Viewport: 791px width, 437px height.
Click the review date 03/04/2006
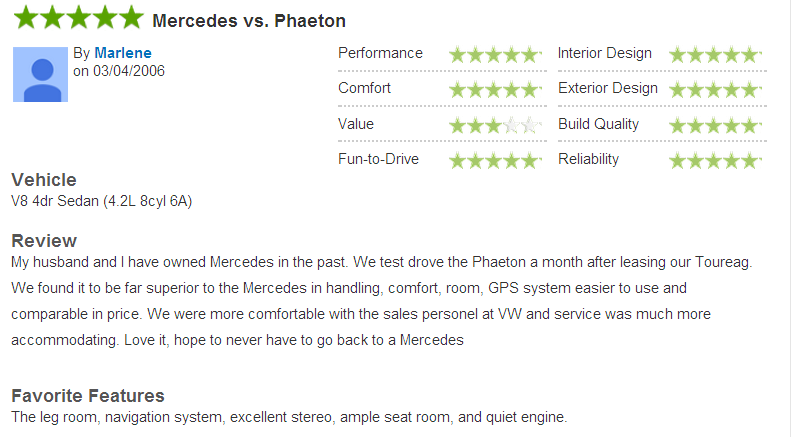coord(129,71)
